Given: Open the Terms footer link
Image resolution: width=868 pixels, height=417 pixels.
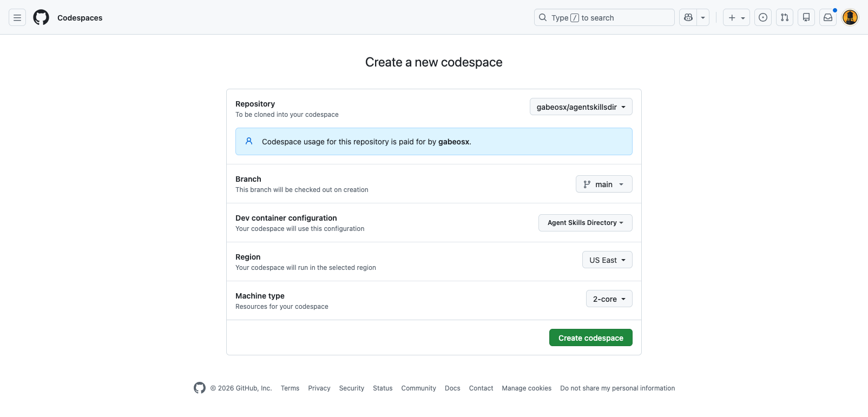Looking at the screenshot, I should pyautogui.click(x=290, y=388).
